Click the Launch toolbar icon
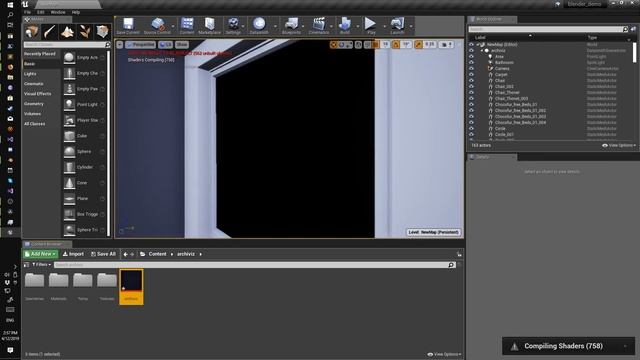The width and height of the screenshot is (640, 360). click(397, 24)
